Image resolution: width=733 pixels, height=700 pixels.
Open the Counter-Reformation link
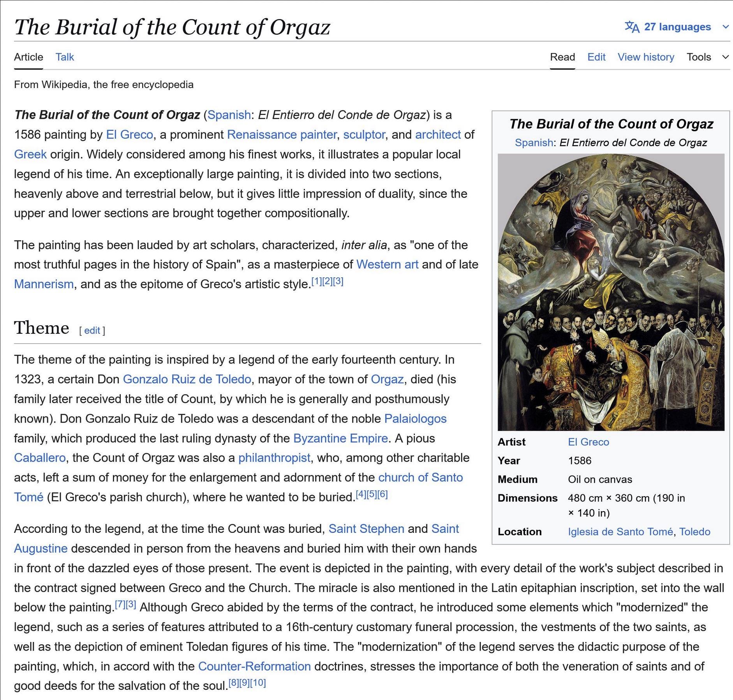(x=254, y=666)
